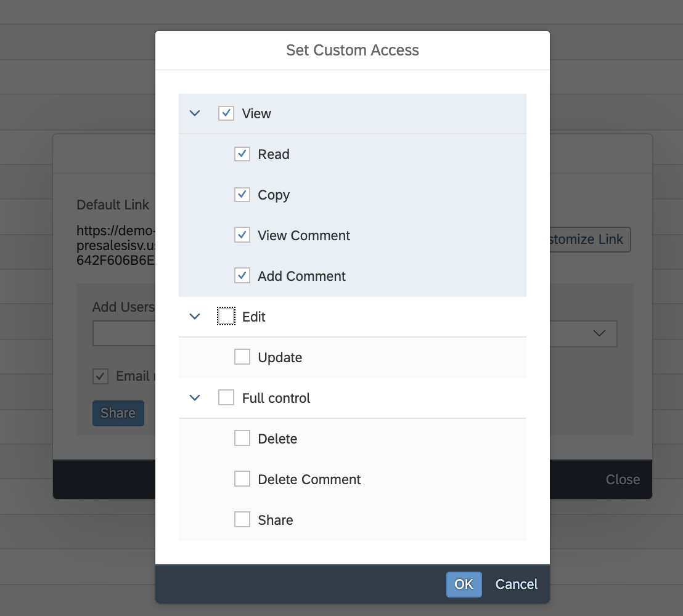683x616 pixels.
Task: Collapse the Edit permission group chevron
Action: click(x=195, y=317)
